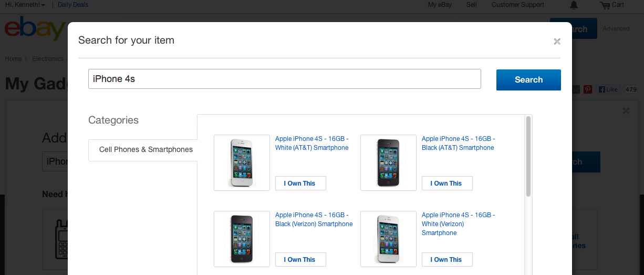Open White (Verizon) iPhone 4S thumbnail
This screenshot has width=644, height=275.
[388, 239]
